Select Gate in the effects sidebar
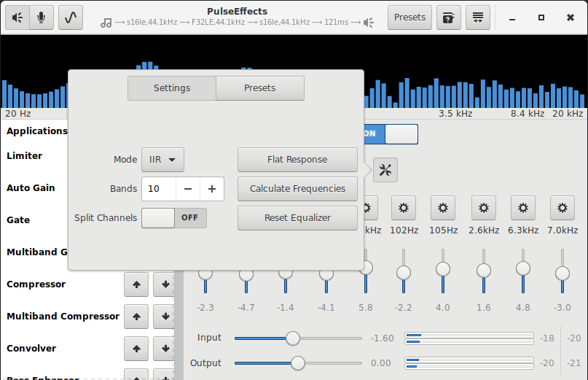This screenshot has height=380, width=588. coord(18,220)
